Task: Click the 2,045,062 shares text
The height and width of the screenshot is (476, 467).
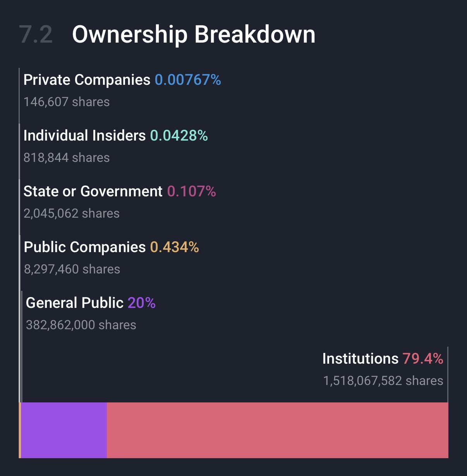Action: (72, 213)
